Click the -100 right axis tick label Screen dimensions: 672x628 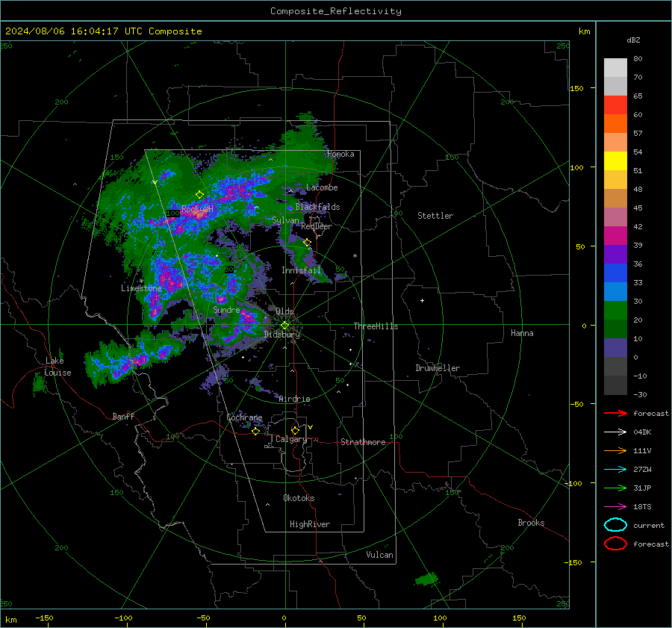pos(573,483)
